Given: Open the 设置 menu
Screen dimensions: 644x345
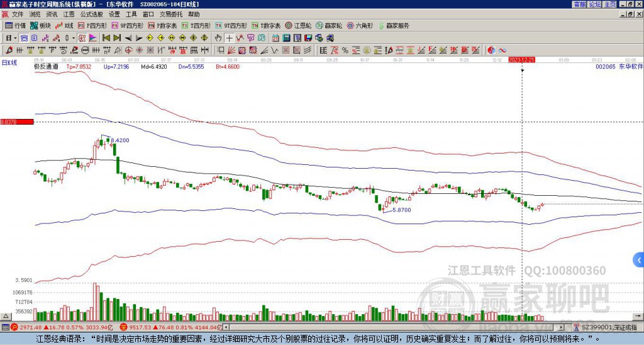Looking at the screenshot, I should point(114,14).
